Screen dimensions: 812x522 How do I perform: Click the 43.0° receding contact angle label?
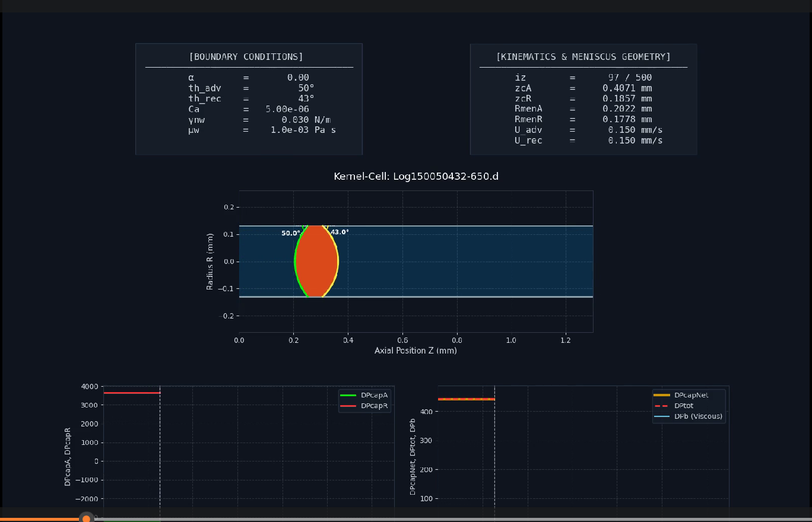[x=340, y=233]
